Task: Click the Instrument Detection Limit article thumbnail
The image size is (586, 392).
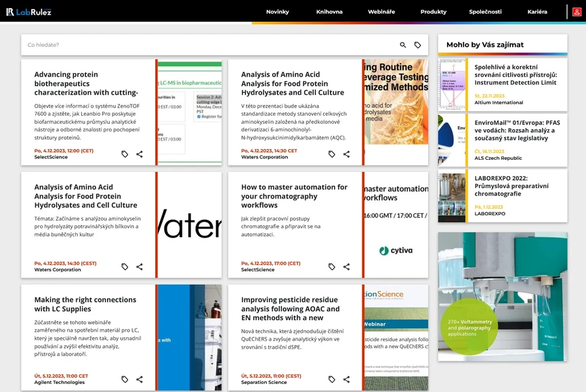Action: click(452, 85)
